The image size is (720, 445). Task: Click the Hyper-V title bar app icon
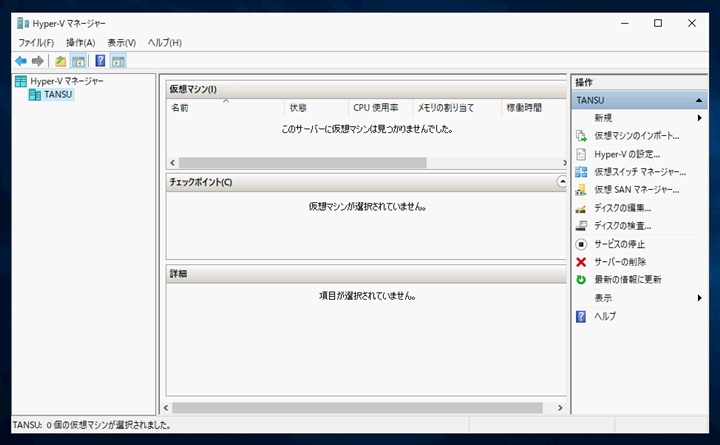[x=23, y=23]
